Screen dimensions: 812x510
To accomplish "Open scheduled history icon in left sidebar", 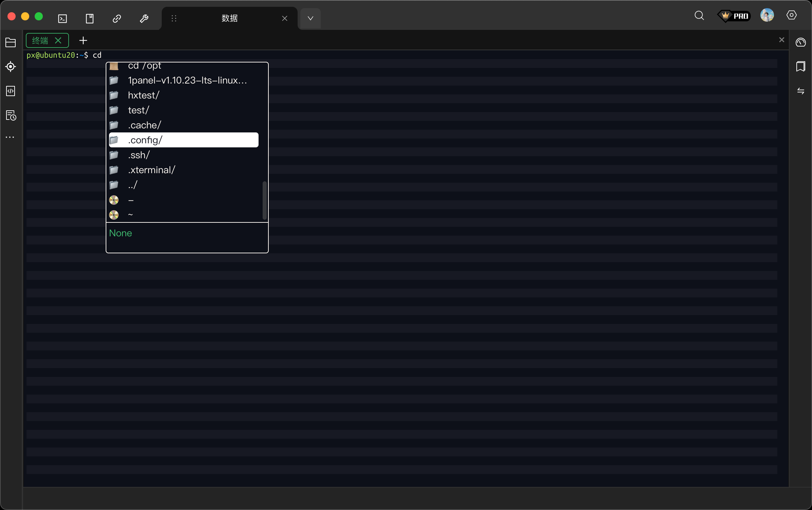I will [11, 115].
